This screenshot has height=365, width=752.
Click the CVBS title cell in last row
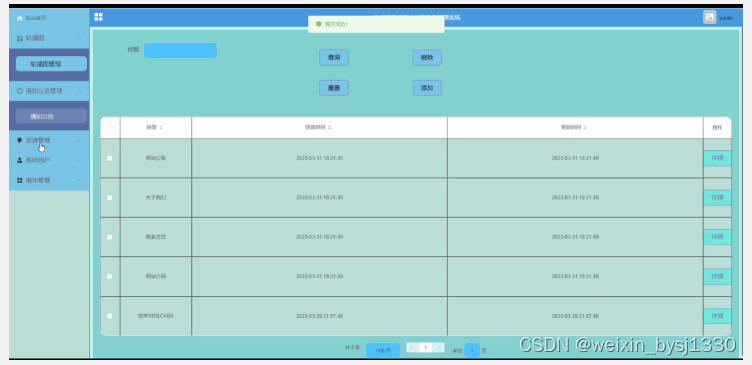(156, 316)
